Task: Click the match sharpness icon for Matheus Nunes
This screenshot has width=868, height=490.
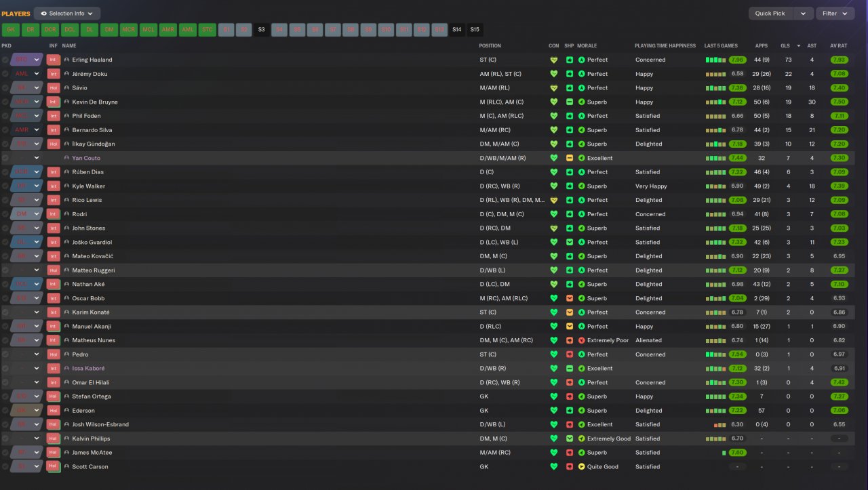Action: click(570, 340)
